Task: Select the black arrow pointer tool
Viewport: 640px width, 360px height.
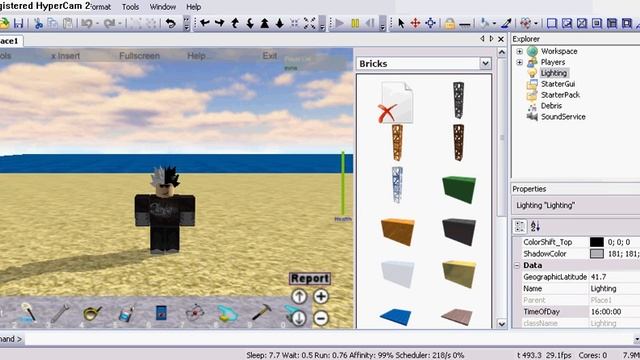Action: (x=401, y=23)
